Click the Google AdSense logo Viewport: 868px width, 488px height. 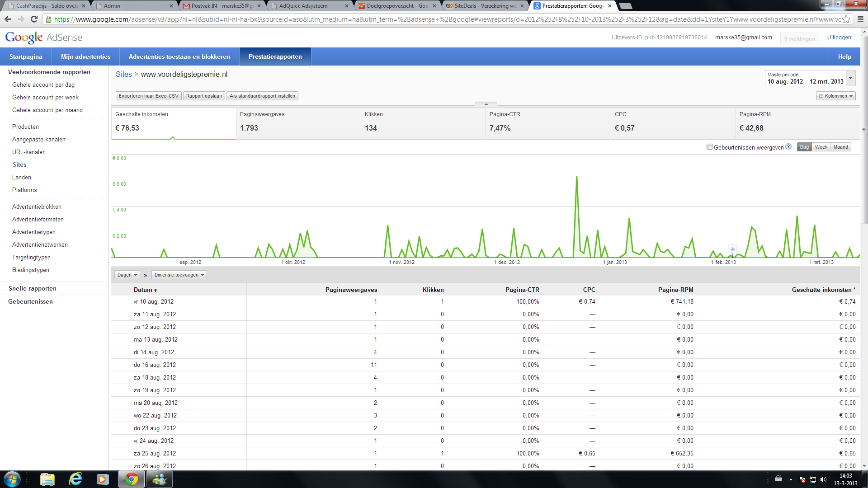point(44,38)
